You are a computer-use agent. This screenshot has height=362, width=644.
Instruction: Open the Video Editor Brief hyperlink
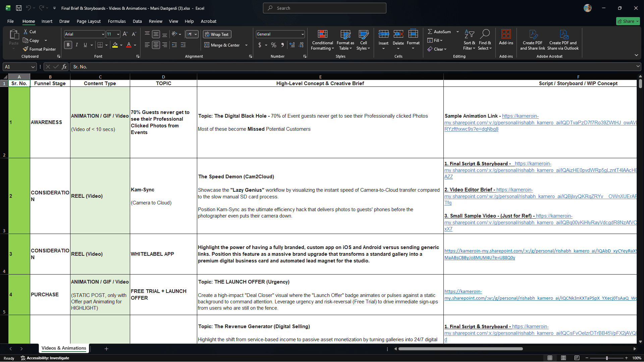coord(540,196)
